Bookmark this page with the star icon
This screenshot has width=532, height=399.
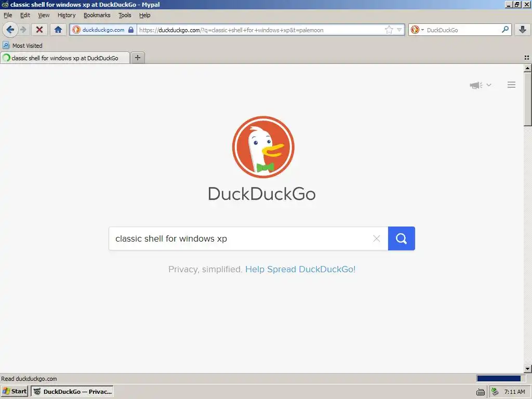389,30
